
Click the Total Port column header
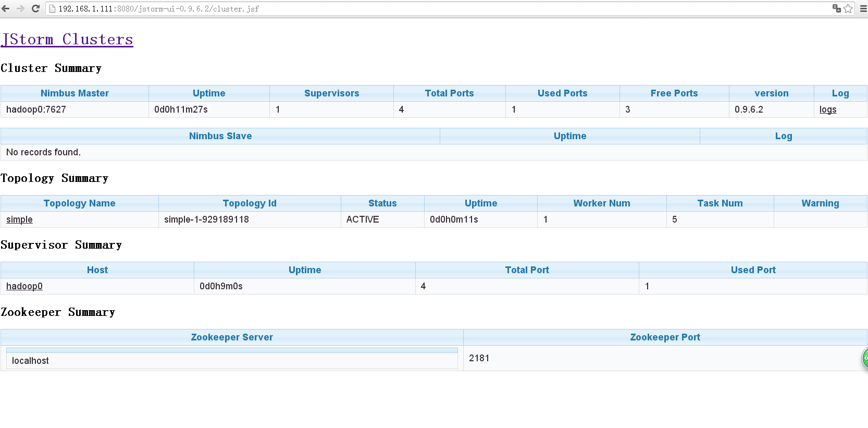point(527,270)
